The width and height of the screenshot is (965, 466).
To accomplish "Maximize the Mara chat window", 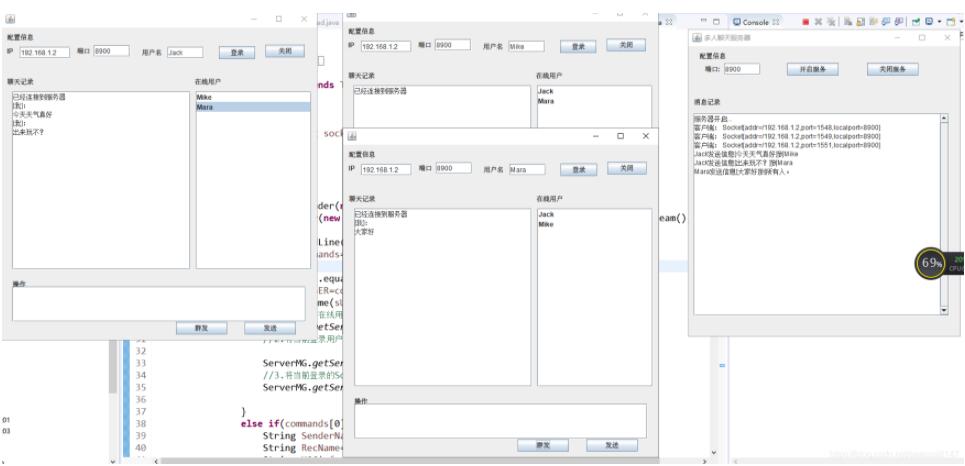I will tap(620, 136).
